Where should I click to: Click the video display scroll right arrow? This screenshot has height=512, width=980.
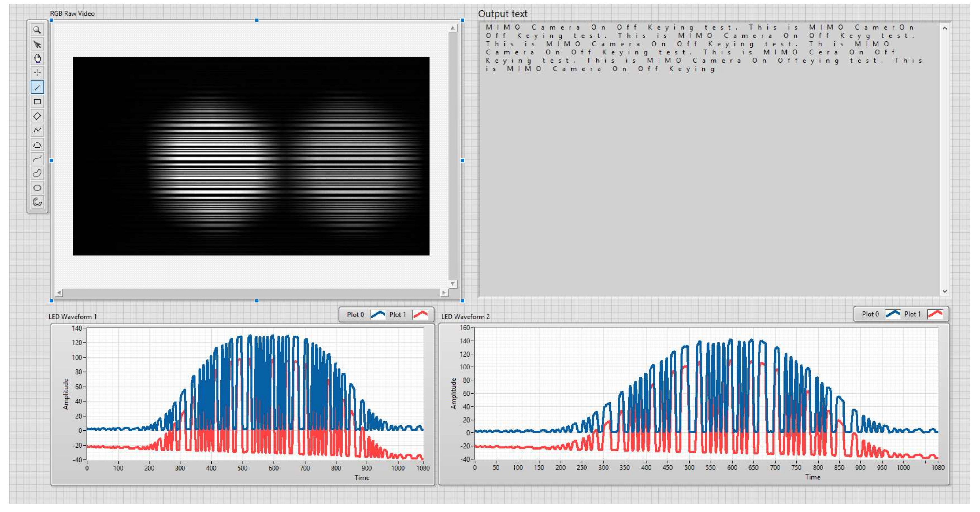coord(444,292)
